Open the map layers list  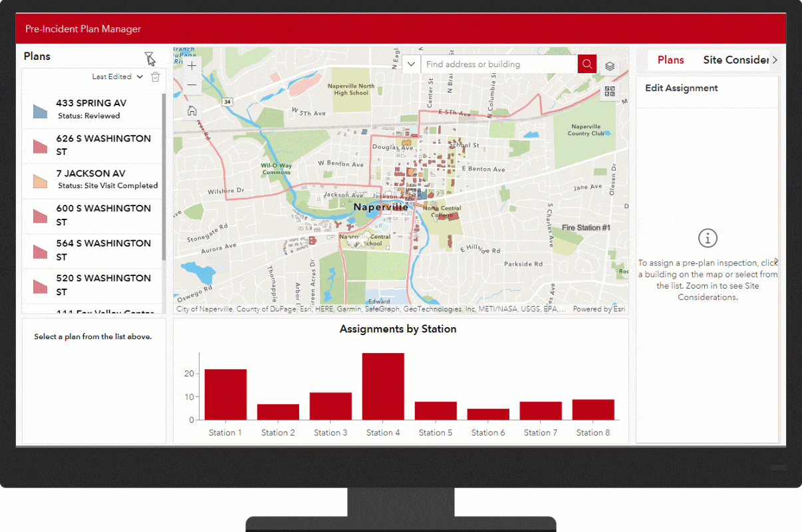point(610,66)
